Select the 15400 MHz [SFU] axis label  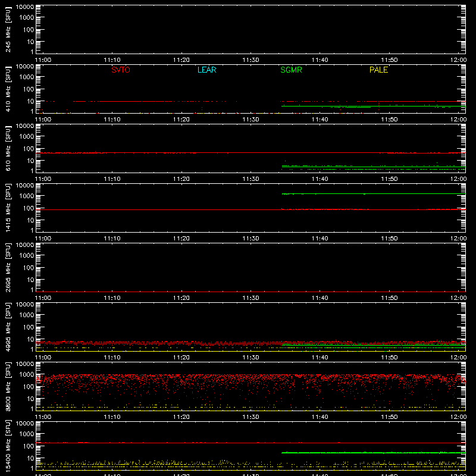(8, 446)
